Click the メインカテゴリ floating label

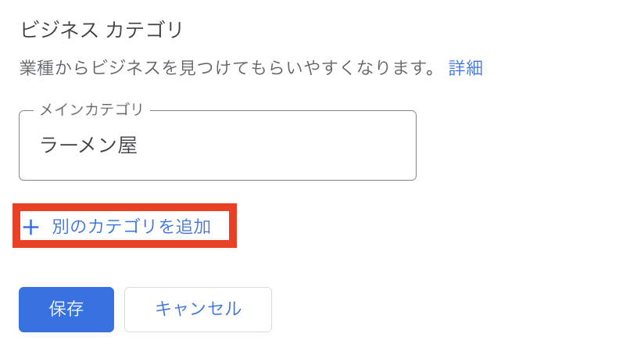[x=91, y=110]
